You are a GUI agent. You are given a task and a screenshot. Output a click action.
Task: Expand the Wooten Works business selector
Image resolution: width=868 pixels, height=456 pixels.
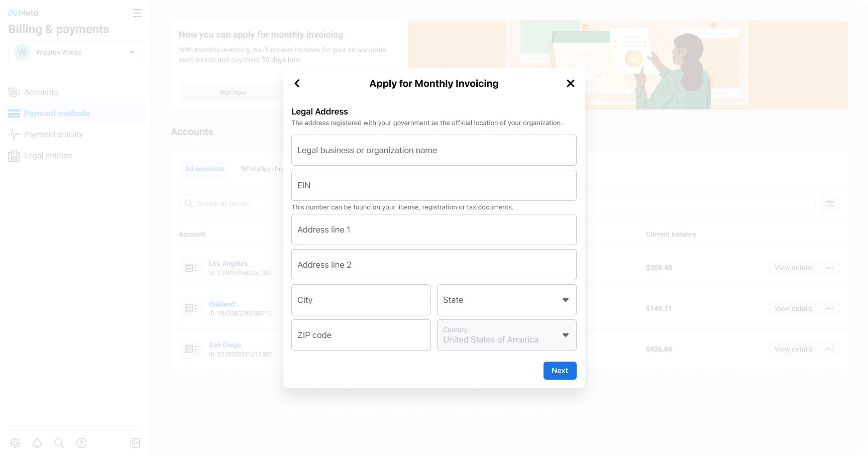pyautogui.click(x=75, y=52)
